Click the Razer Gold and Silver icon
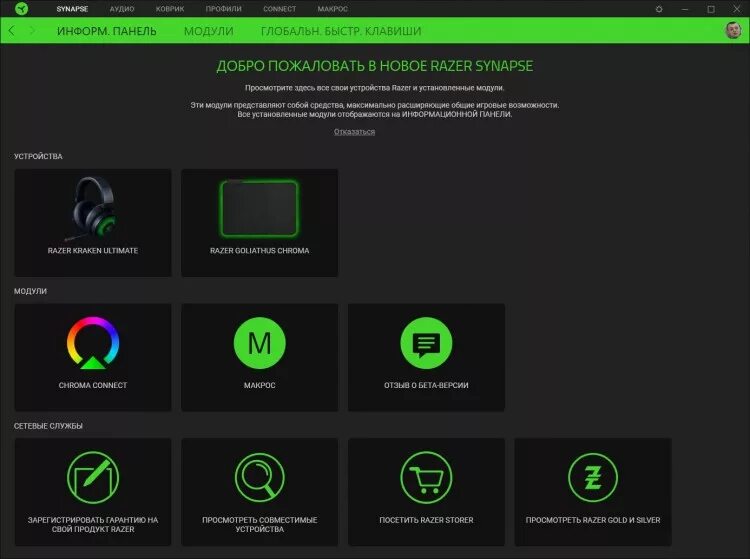 click(x=593, y=478)
